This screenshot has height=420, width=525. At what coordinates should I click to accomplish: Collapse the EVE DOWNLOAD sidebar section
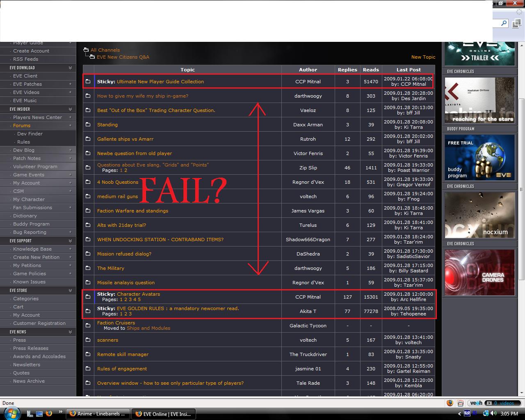pyautogui.click(x=70, y=68)
